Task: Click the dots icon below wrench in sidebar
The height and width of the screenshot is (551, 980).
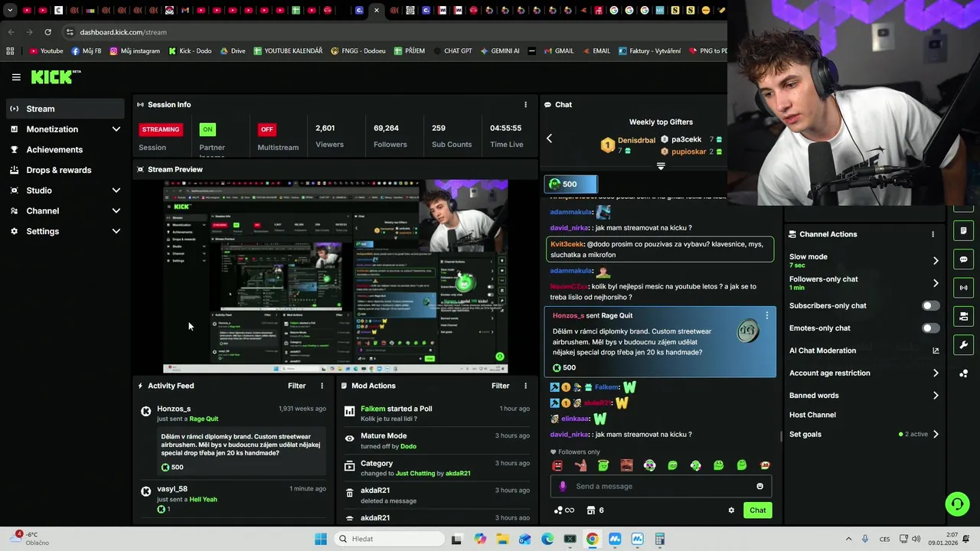Action: 963,373
